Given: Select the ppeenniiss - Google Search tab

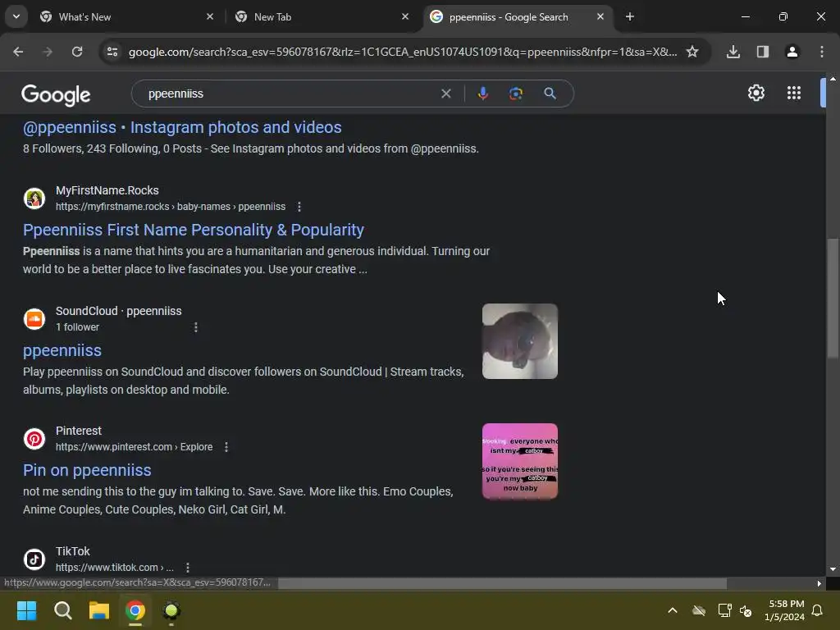Looking at the screenshot, I should click(517, 16).
